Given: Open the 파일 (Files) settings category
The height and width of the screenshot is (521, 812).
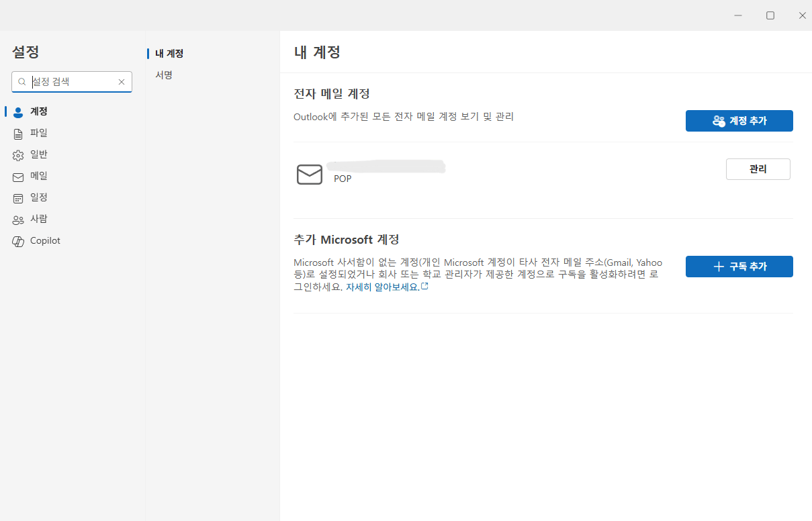Looking at the screenshot, I should 71,133.
